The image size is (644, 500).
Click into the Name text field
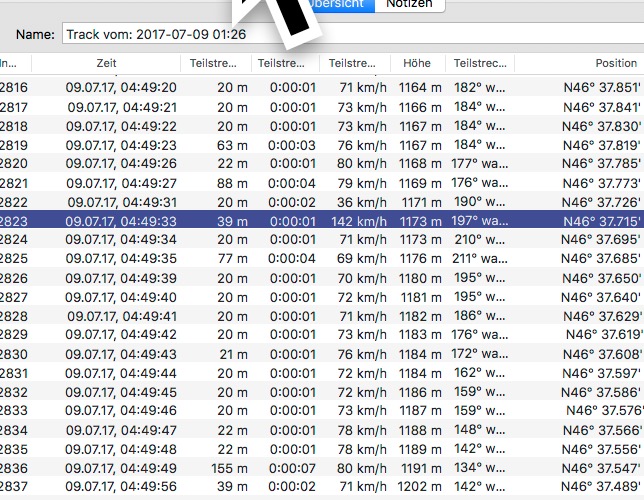[x=350, y=34]
